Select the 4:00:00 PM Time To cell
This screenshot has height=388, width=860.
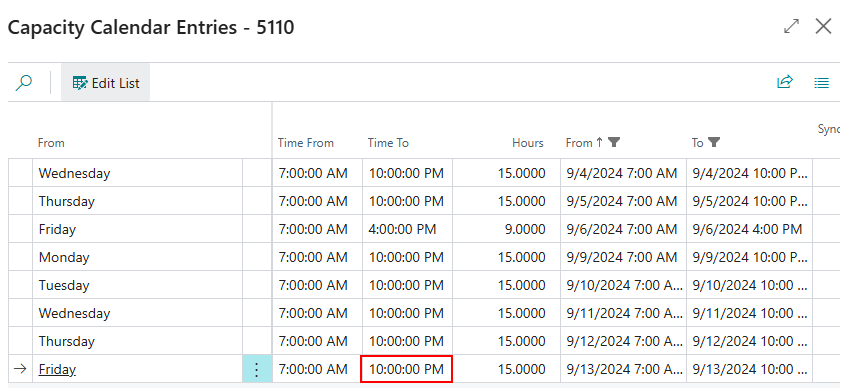coord(407,229)
